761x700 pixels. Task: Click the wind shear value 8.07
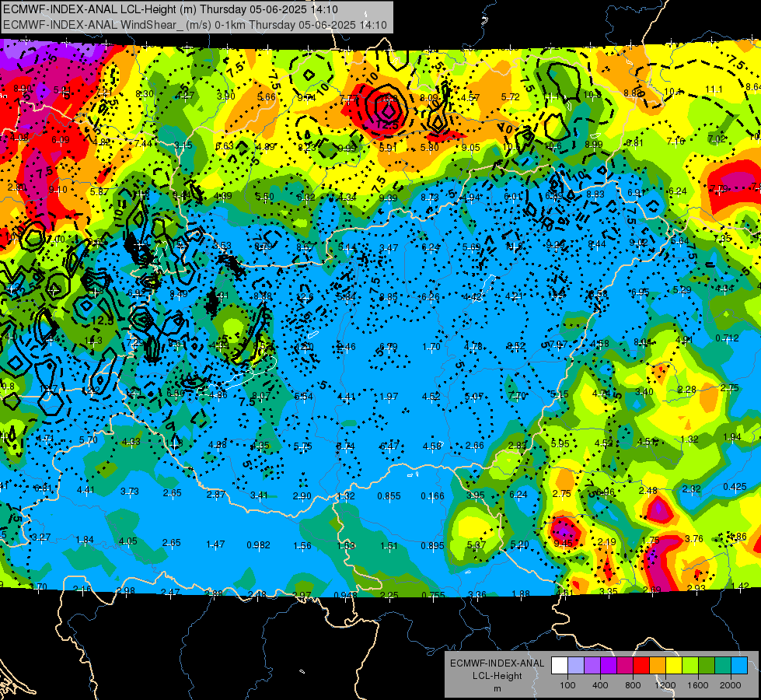click(261, 396)
